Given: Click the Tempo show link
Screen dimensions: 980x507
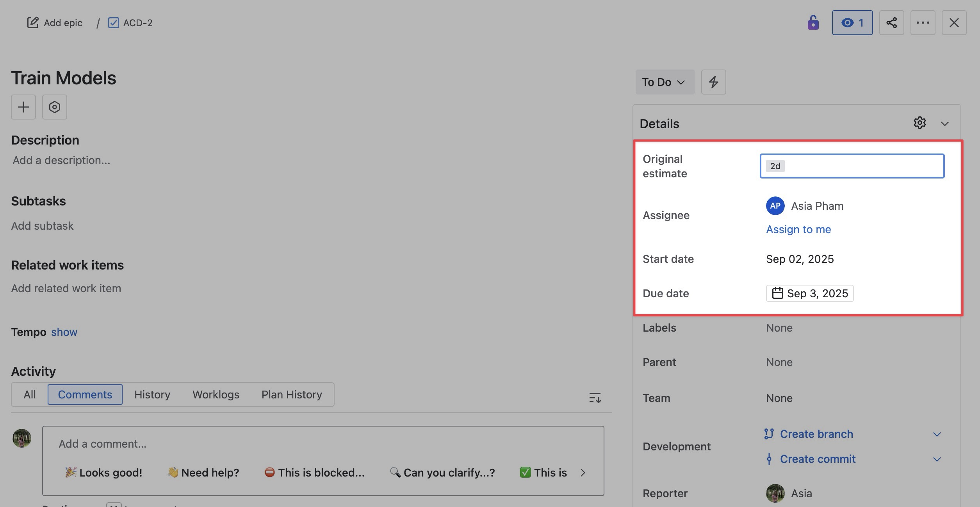Looking at the screenshot, I should point(64,332).
